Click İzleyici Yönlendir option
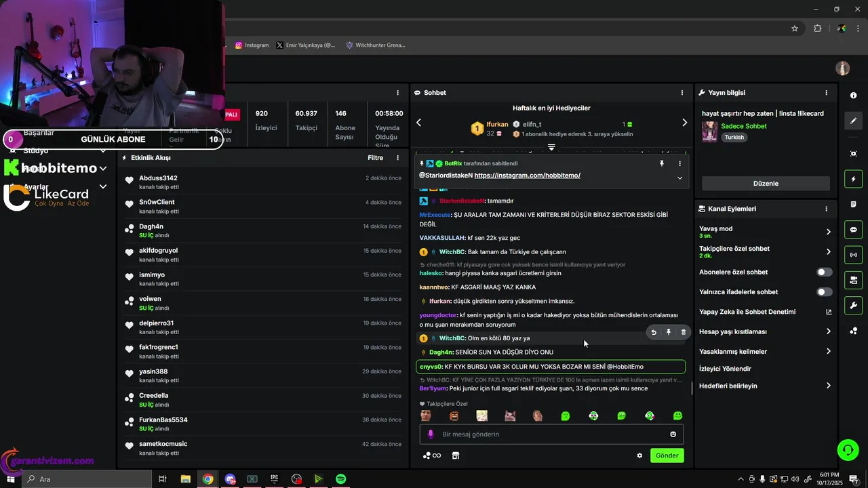This screenshot has width=868, height=488. 726,369
